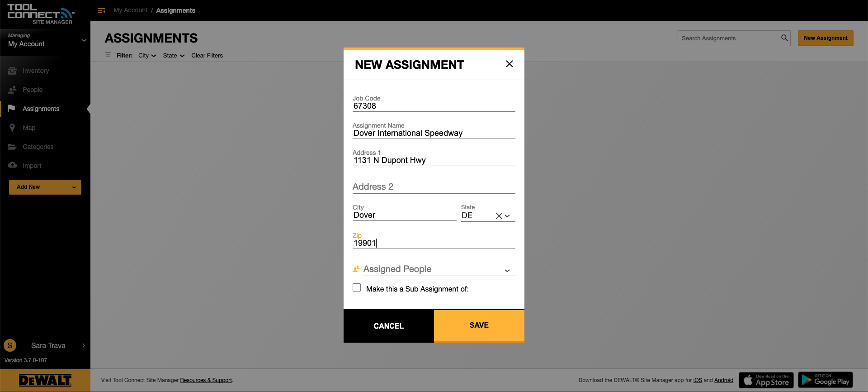
Task: Go to My Account breadcrumb
Action: [130, 10]
